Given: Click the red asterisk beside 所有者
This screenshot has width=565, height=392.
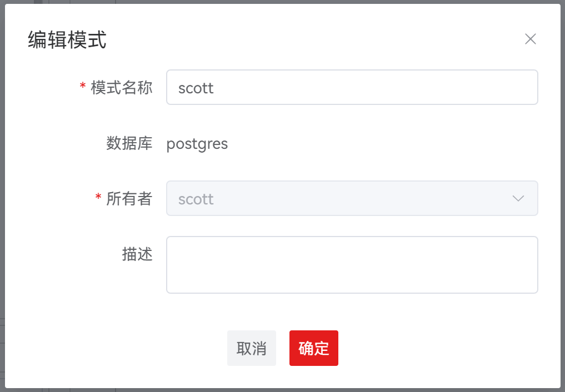Looking at the screenshot, I should tap(98, 197).
